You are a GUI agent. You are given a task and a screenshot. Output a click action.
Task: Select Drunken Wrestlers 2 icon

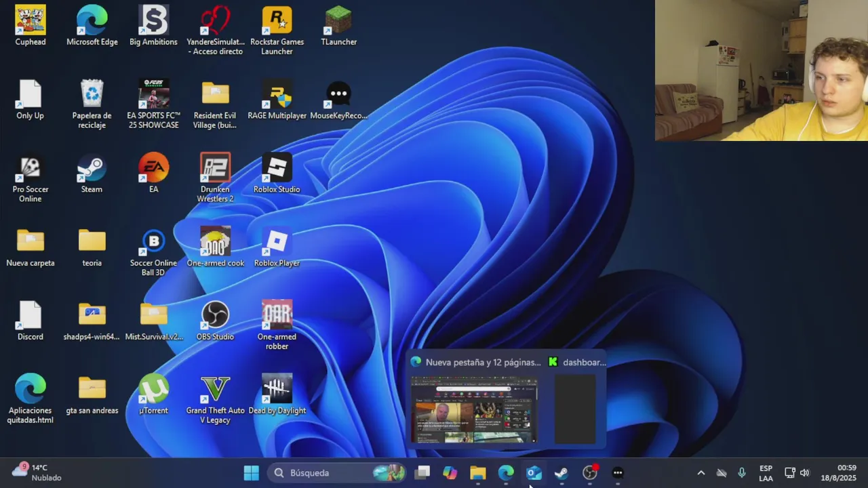point(216,178)
